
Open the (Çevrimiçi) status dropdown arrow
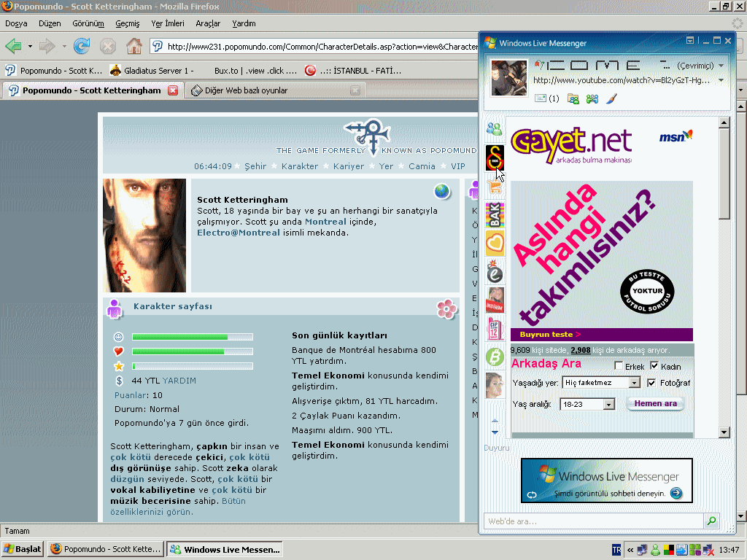coord(721,65)
